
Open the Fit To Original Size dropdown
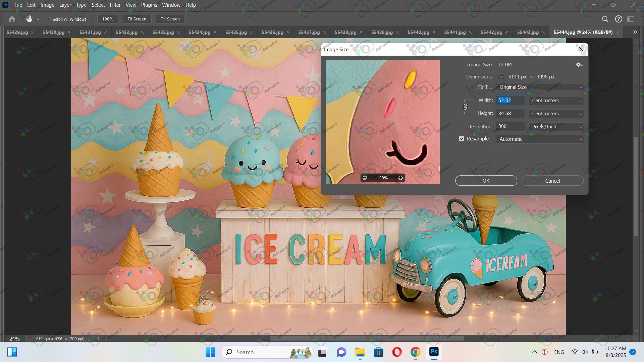(540, 87)
